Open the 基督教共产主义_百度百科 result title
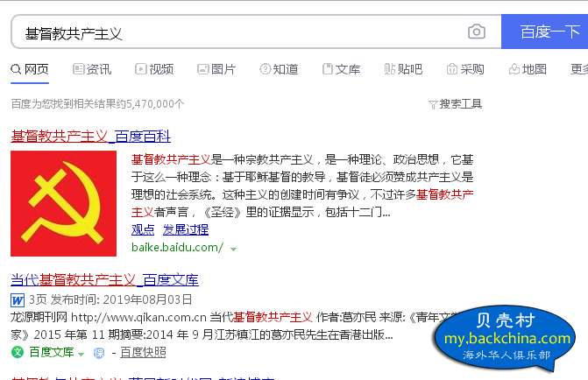 coord(91,136)
